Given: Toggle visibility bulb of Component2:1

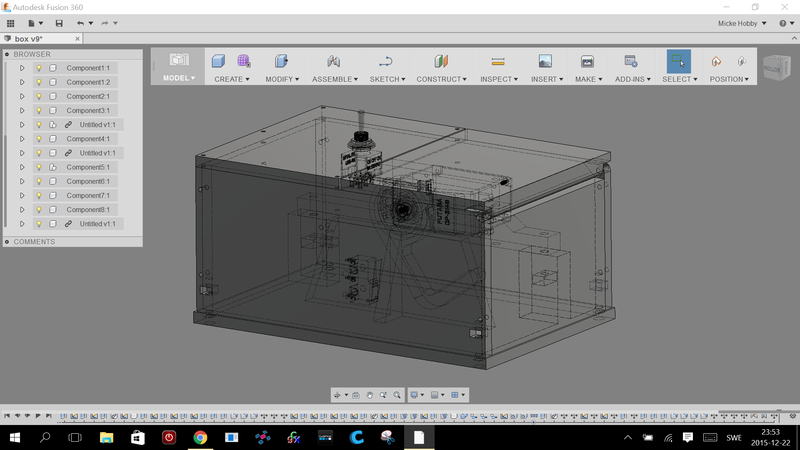Looking at the screenshot, I should (x=39, y=96).
